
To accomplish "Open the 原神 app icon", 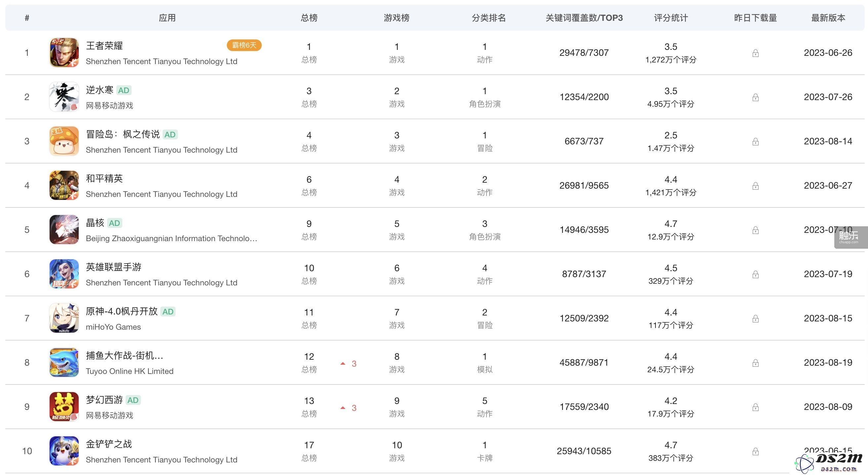I will point(64,318).
